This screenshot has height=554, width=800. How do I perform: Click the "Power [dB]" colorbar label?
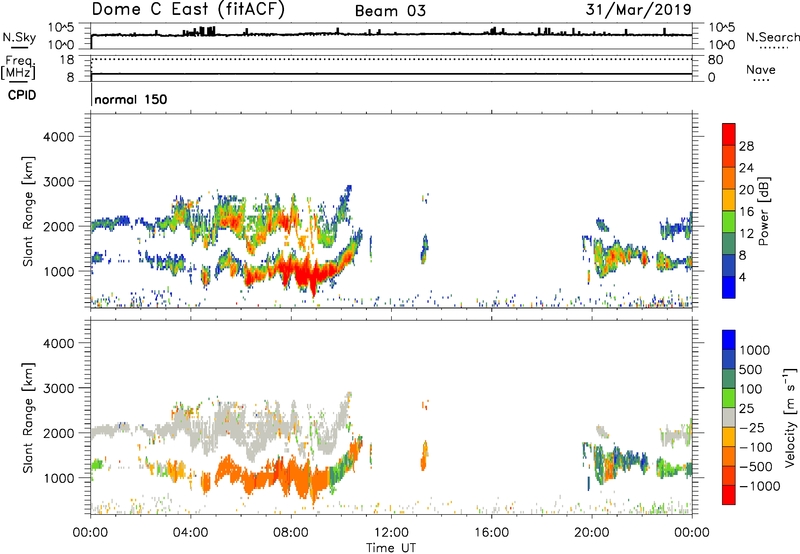point(763,211)
